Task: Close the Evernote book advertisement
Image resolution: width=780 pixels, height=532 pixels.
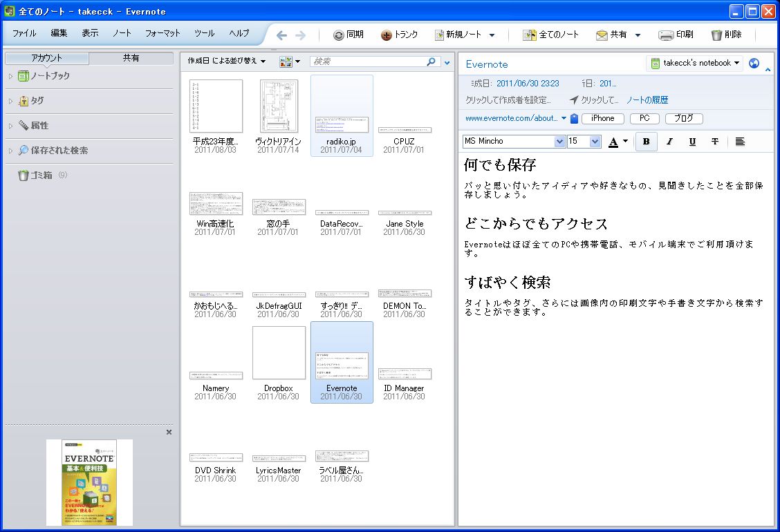Action: point(169,432)
